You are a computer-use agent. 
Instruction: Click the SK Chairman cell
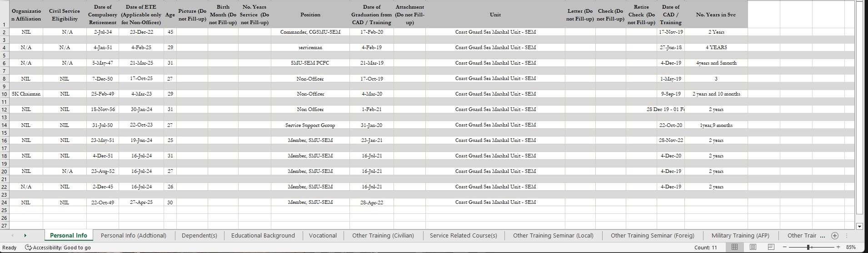pyautogui.click(x=26, y=94)
